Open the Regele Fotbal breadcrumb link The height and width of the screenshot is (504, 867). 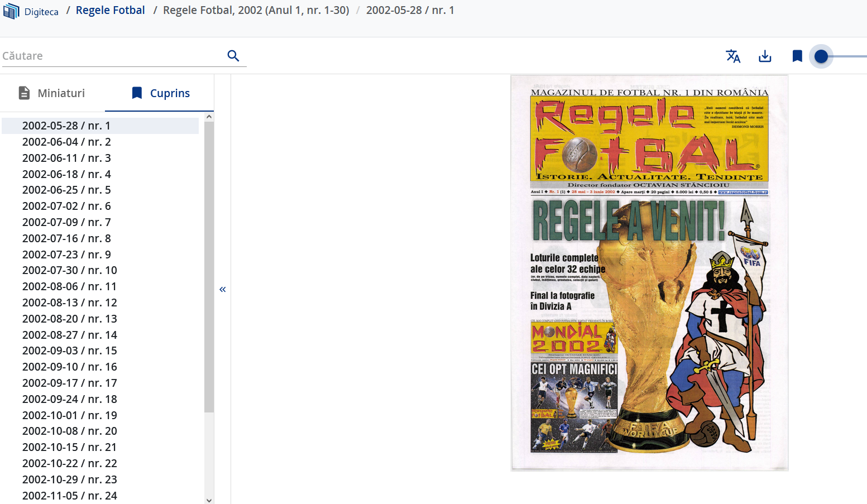tap(110, 10)
